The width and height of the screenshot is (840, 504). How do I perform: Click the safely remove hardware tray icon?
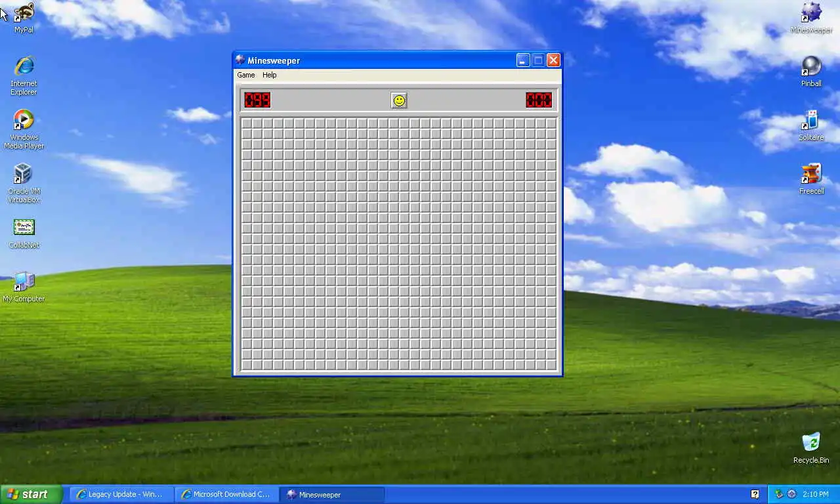[x=779, y=494]
